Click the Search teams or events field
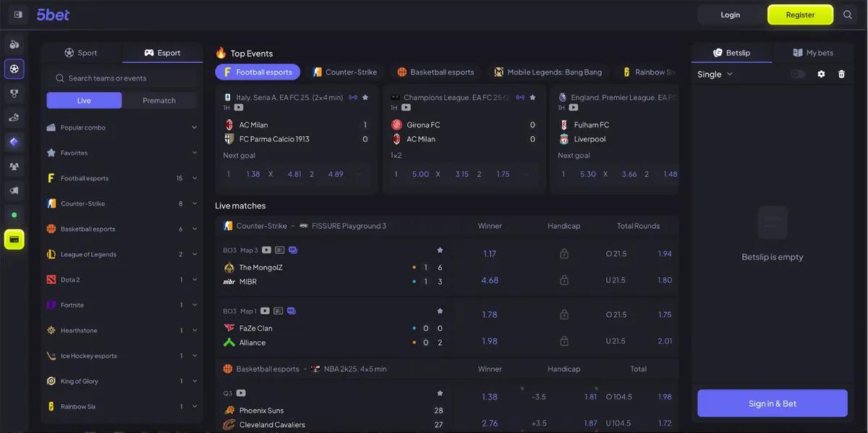 coord(122,78)
